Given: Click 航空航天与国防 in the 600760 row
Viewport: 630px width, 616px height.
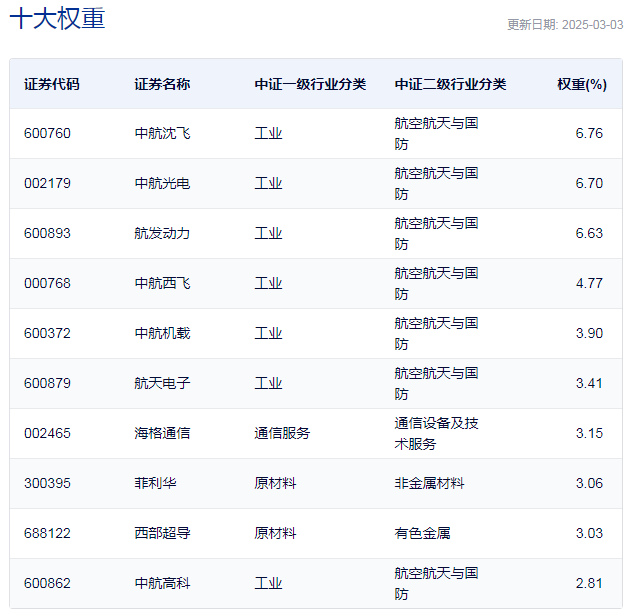Looking at the screenshot, I should (436, 134).
